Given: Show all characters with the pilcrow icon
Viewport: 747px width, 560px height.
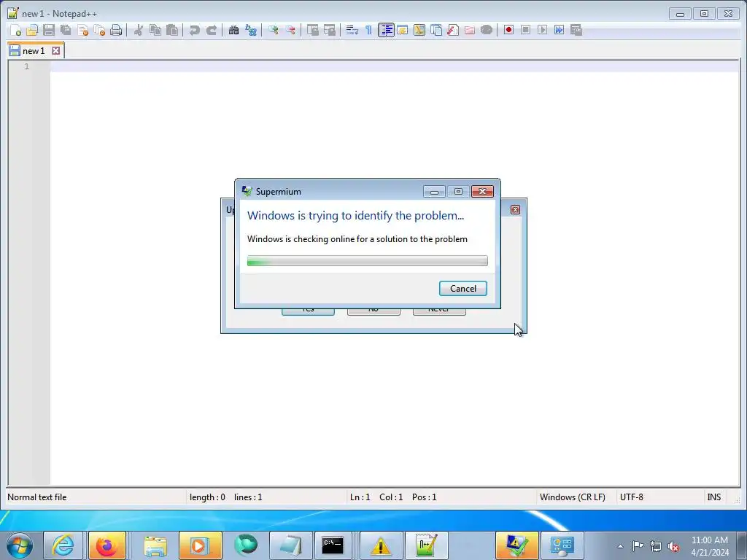Looking at the screenshot, I should click(x=368, y=30).
